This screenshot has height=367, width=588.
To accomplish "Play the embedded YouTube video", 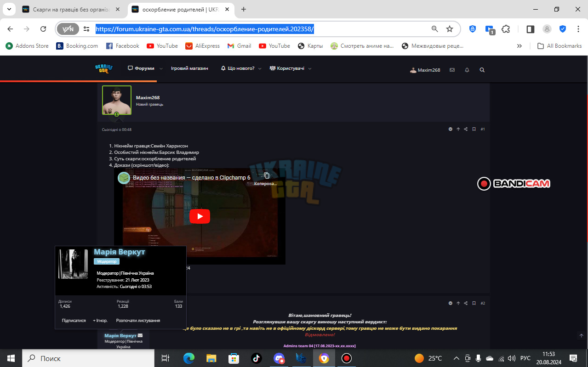I will click(x=200, y=216).
